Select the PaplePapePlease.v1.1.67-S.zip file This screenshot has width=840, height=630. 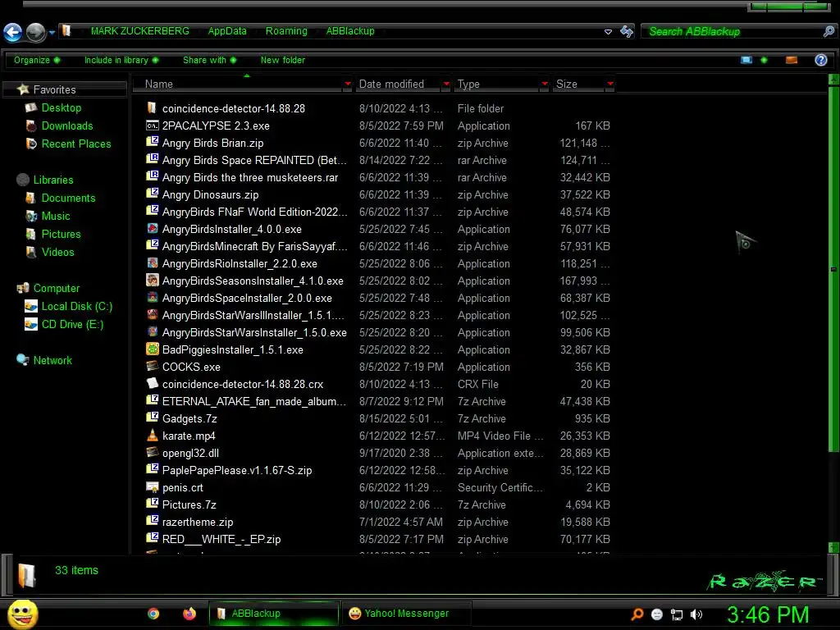[237, 470]
